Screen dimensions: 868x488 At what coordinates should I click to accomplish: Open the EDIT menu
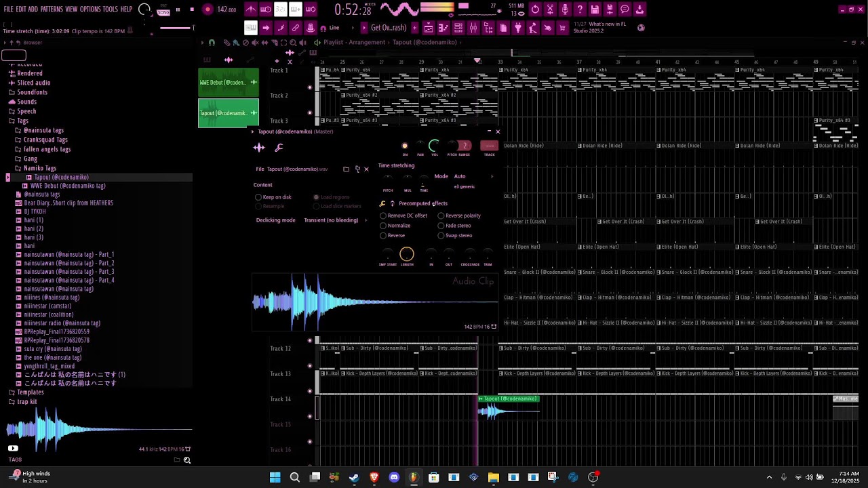(21, 9)
